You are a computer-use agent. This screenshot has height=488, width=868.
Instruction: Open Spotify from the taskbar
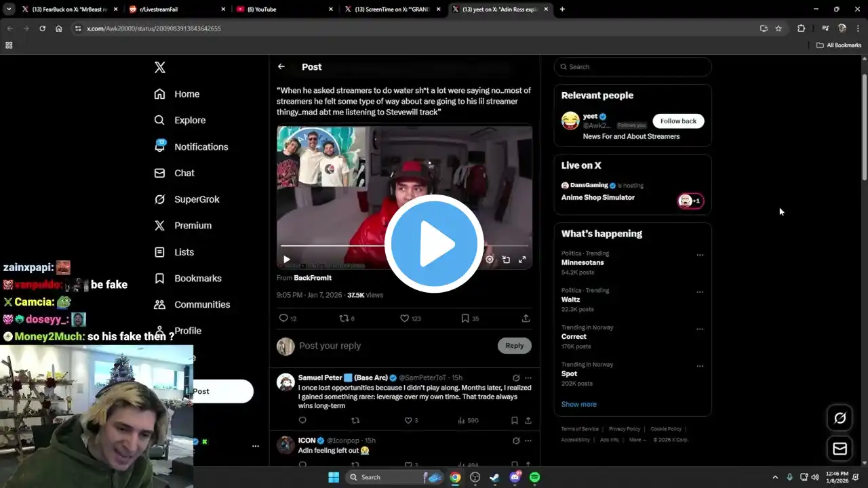click(534, 477)
